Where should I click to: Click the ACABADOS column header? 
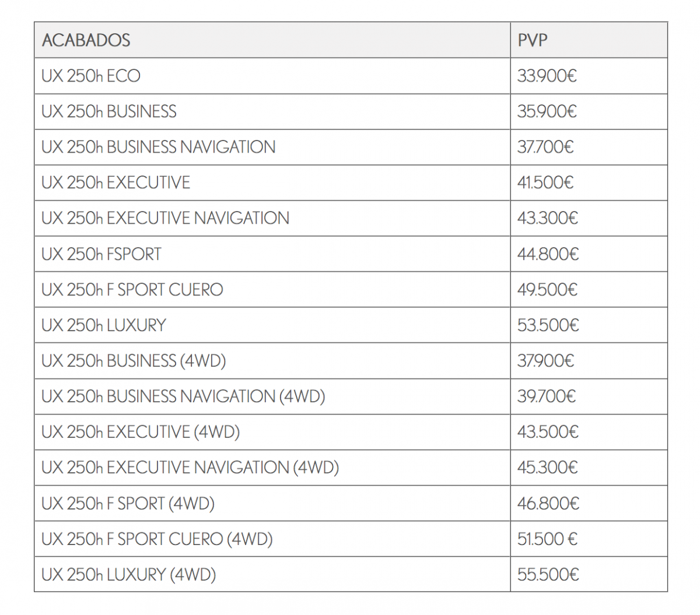[86, 40]
